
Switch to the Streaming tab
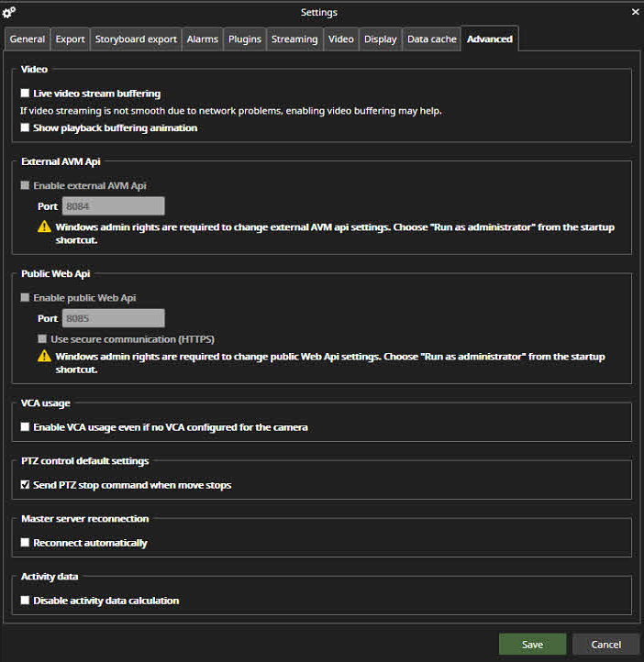tap(294, 39)
